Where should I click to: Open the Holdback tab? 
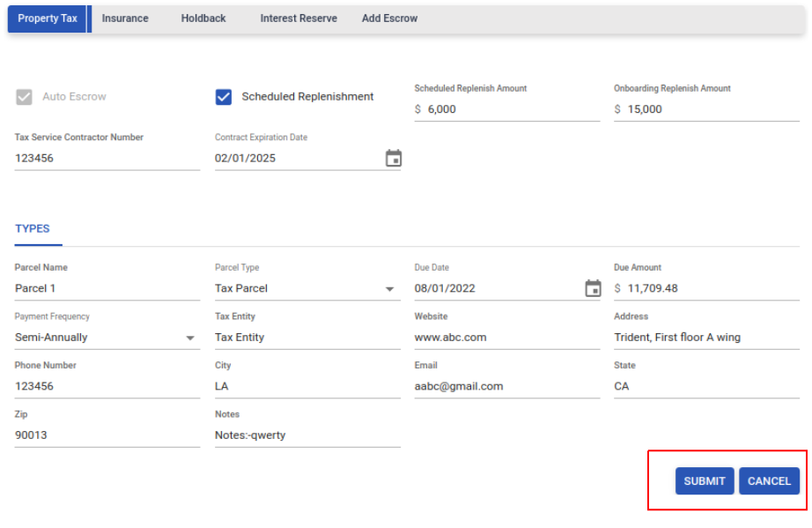[203, 19]
